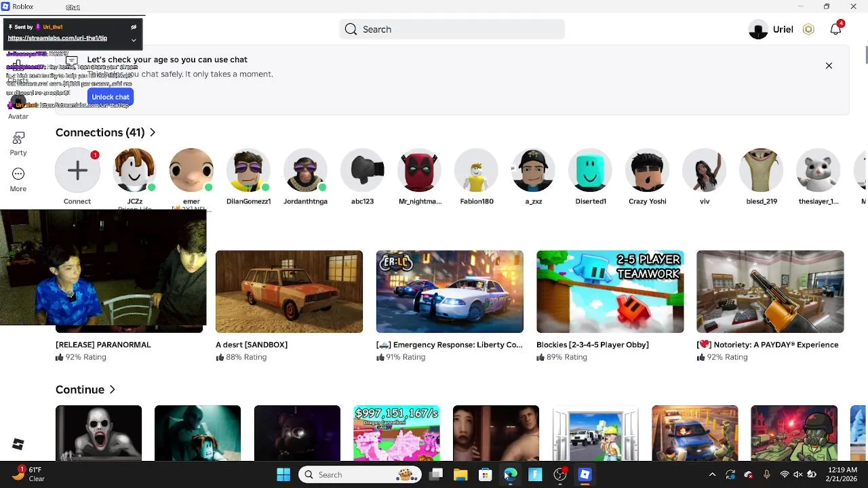Click the Roblox studio icon at lower left
This screenshot has height=488, width=868.
18,444
